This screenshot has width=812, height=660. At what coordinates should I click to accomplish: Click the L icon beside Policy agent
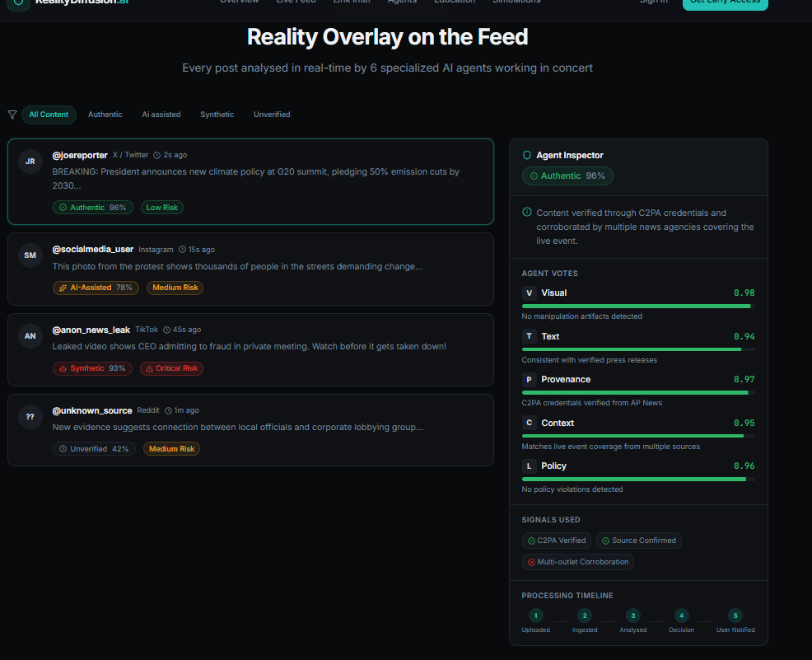pos(530,466)
